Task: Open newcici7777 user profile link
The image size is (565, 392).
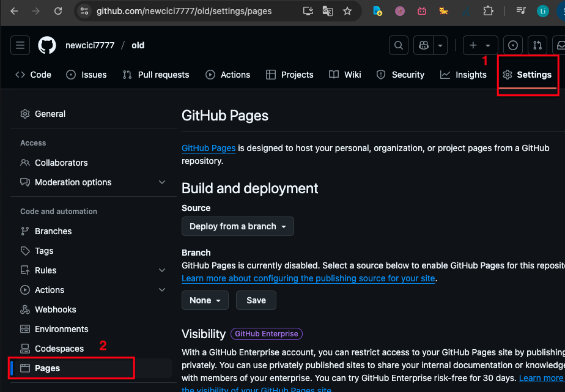Action: pos(90,45)
